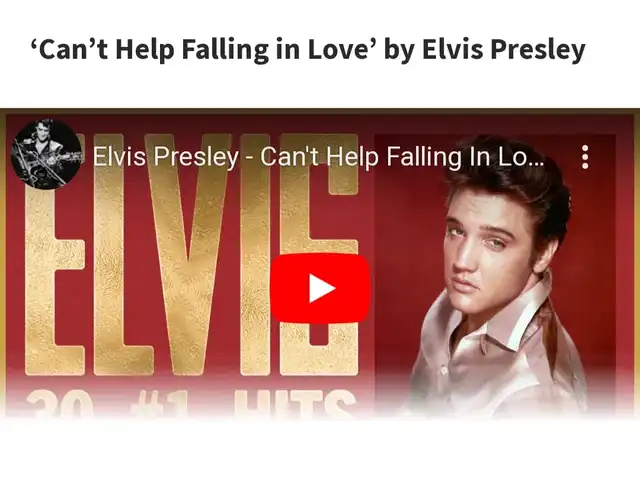Click the word 'HITS' at the thumbnail bottom
640x488 pixels.
[x=295, y=404]
